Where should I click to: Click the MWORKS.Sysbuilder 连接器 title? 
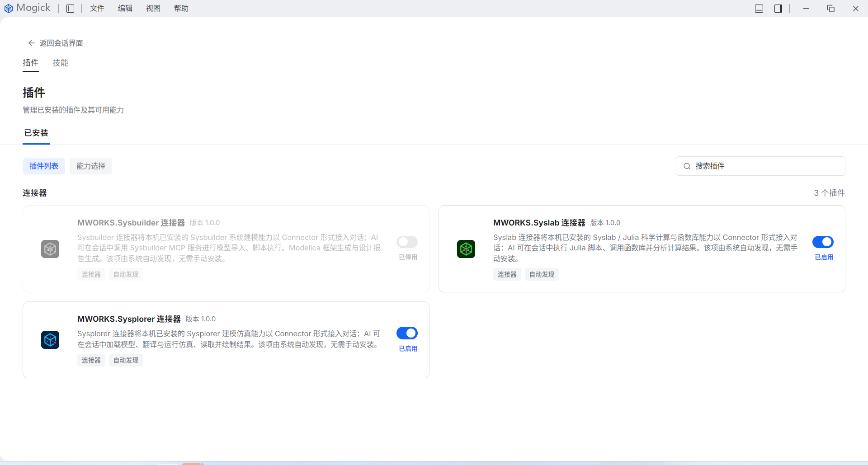click(x=131, y=223)
